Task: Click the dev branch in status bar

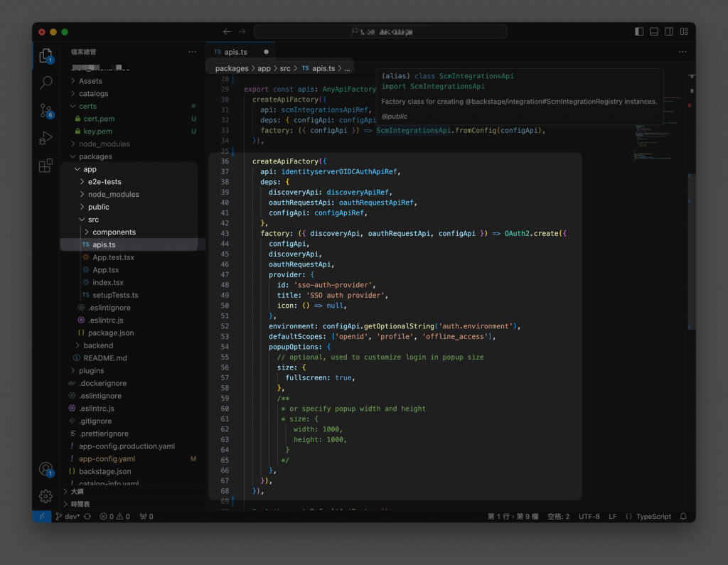Action: click(x=71, y=517)
